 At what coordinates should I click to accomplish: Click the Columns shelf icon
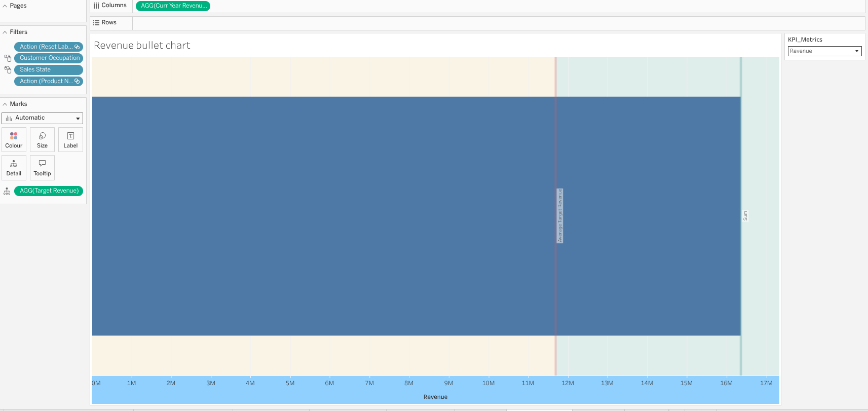point(96,6)
